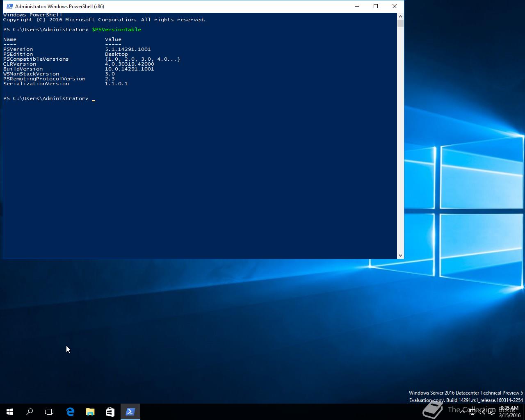Click the PowerShell scrollbar down arrow
The image size is (525, 420).
click(400, 255)
